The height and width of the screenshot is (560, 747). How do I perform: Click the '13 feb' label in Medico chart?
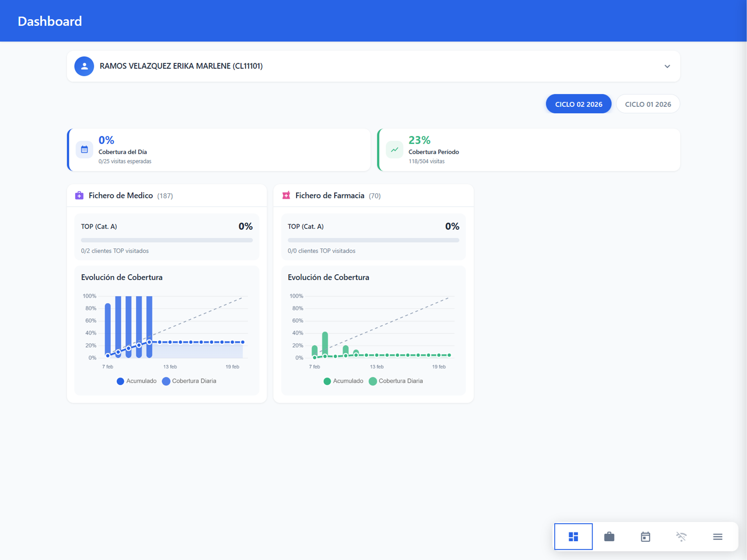pos(170,366)
